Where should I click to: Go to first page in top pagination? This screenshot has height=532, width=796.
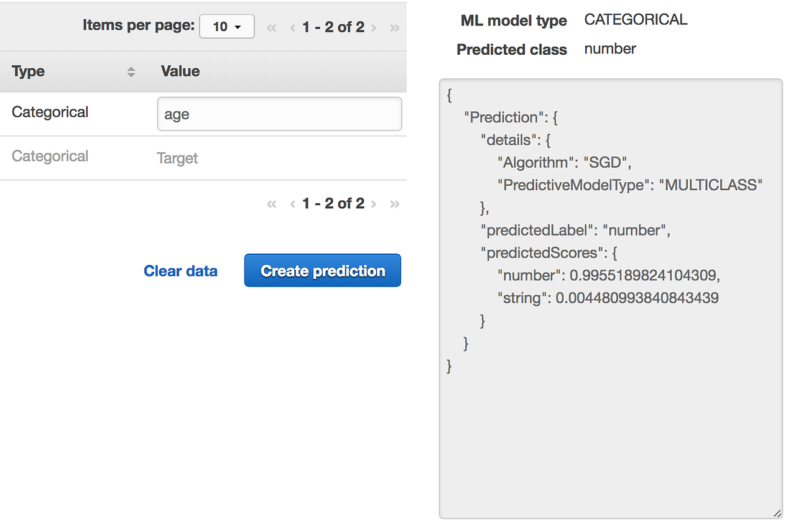tap(271, 27)
